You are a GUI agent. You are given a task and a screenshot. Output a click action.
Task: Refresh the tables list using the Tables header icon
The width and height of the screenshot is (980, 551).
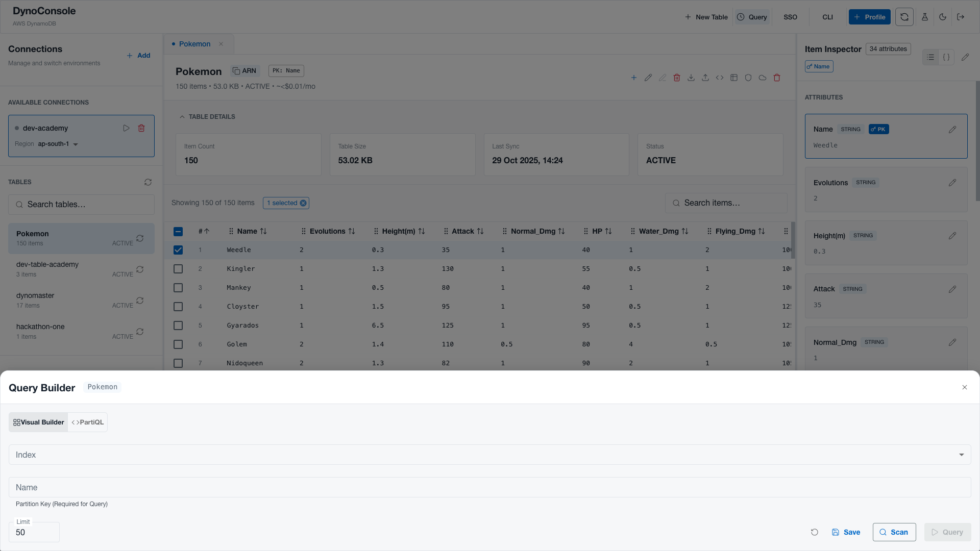click(x=148, y=182)
